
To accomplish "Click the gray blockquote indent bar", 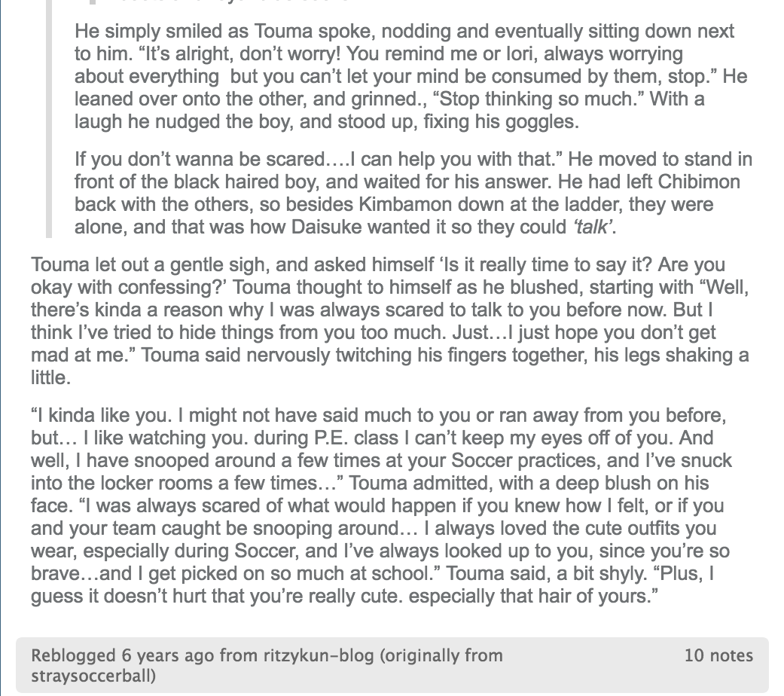I will pos(48,118).
